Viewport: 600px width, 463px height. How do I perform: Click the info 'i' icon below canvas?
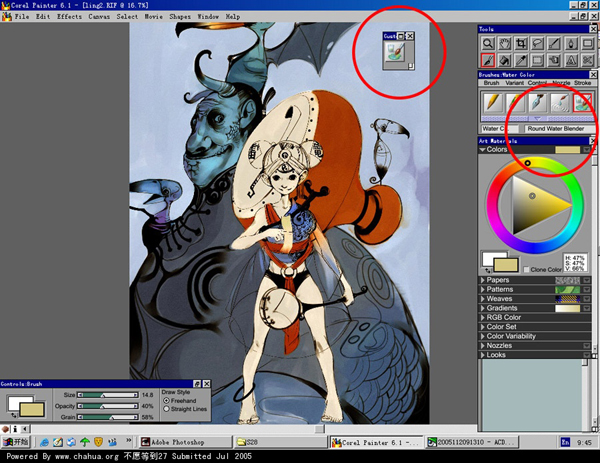[15, 429]
